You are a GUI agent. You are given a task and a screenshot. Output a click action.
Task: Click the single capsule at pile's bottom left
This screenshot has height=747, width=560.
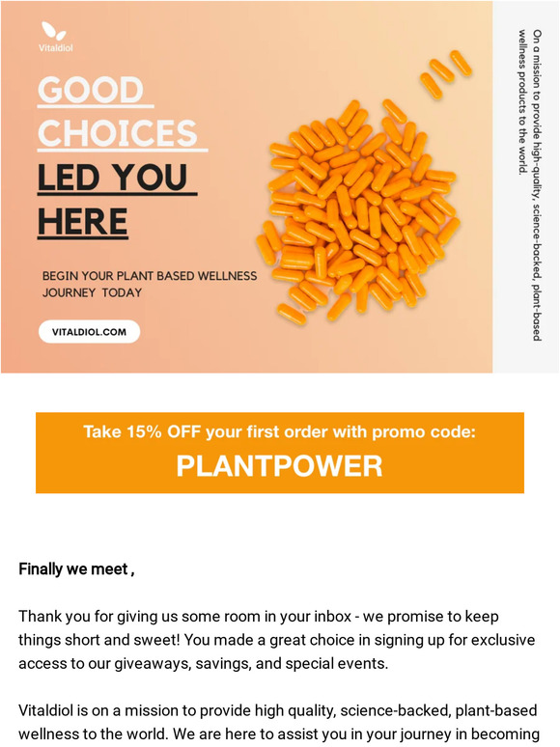(x=292, y=314)
